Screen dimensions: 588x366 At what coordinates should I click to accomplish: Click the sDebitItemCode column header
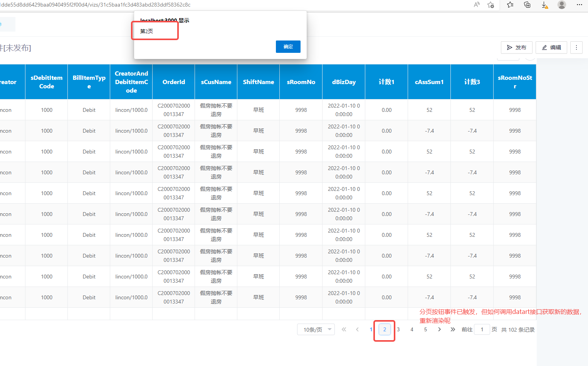click(47, 82)
